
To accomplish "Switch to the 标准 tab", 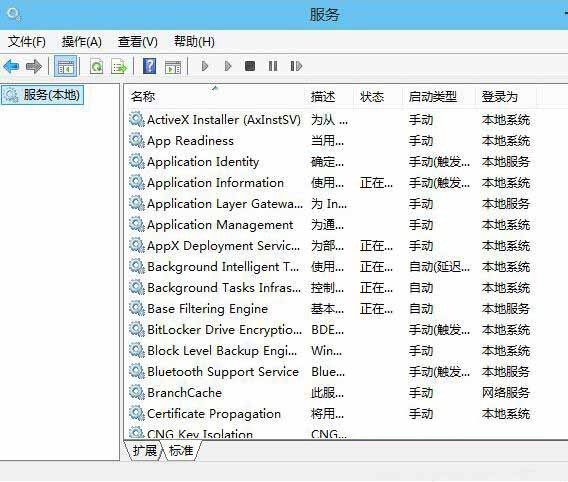I will click(x=181, y=450).
